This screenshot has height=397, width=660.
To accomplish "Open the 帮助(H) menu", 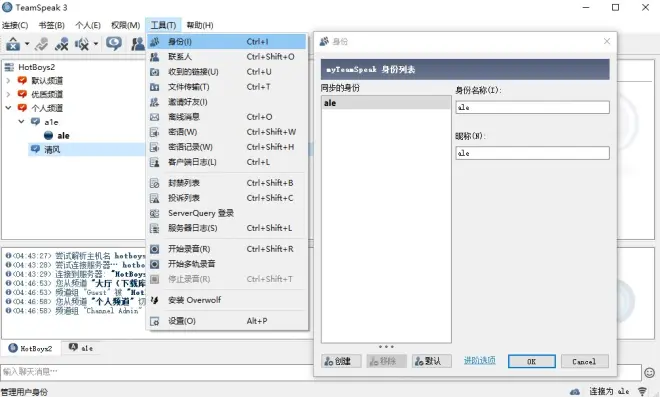I will [x=200, y=25].
